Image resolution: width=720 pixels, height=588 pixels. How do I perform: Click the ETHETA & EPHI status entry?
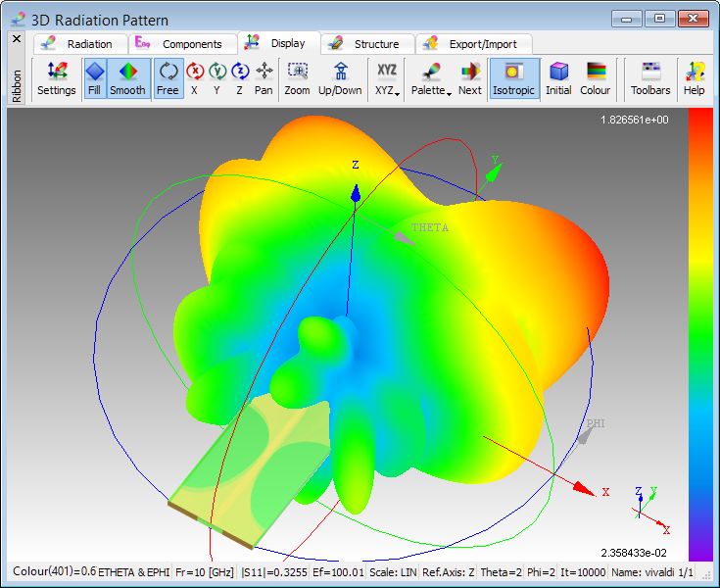133,572
